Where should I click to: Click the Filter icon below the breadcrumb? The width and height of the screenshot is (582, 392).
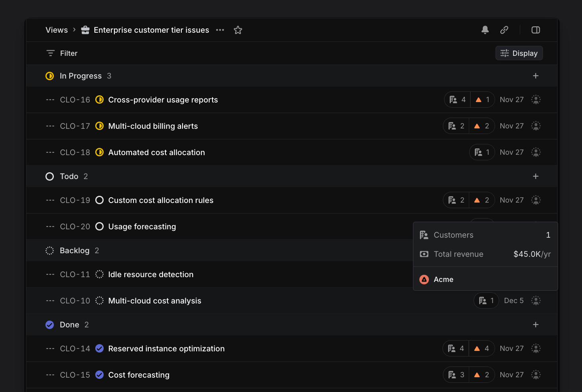pyautogui.click(x=50, y=53)
